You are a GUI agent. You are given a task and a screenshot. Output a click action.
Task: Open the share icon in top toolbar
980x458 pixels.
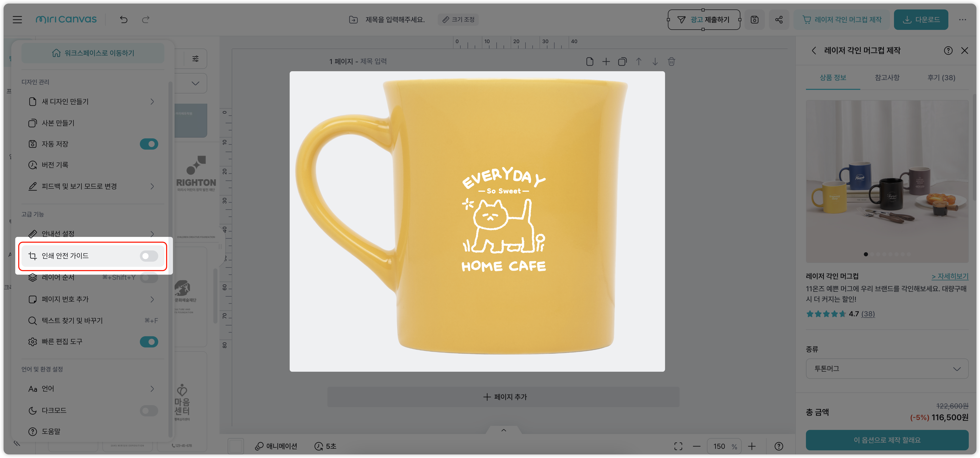point(779,19)
